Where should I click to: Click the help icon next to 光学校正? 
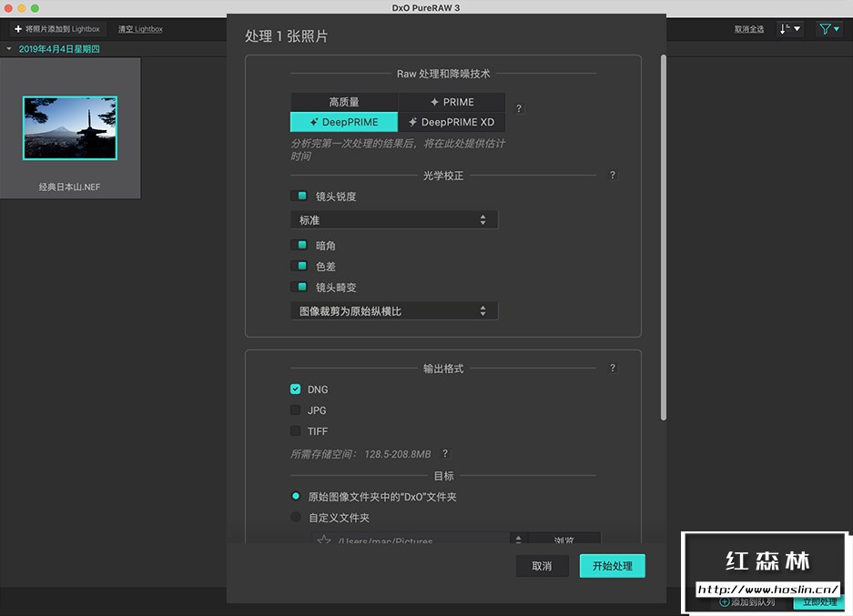pyautogui.click(x=612, y=175)
